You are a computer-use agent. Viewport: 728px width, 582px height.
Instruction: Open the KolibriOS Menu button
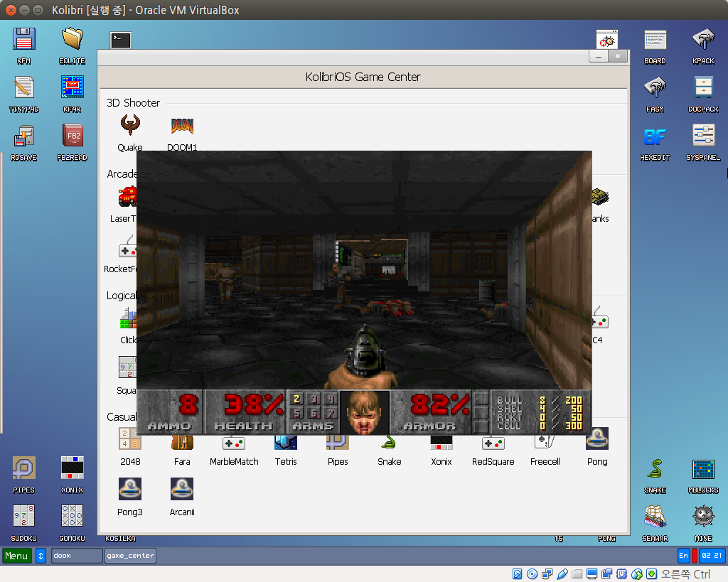tap(17, 556)
